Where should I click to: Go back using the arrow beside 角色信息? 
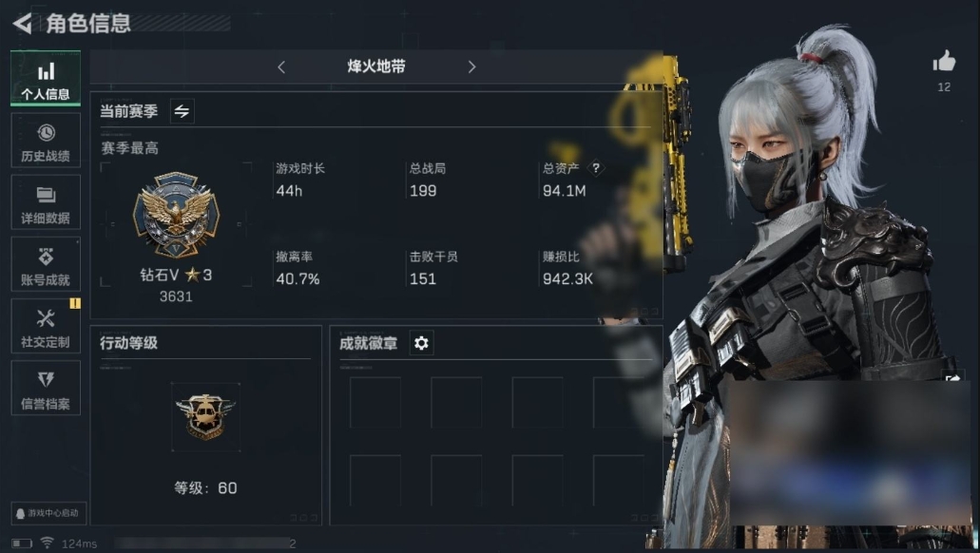click(x=22, y=24)
